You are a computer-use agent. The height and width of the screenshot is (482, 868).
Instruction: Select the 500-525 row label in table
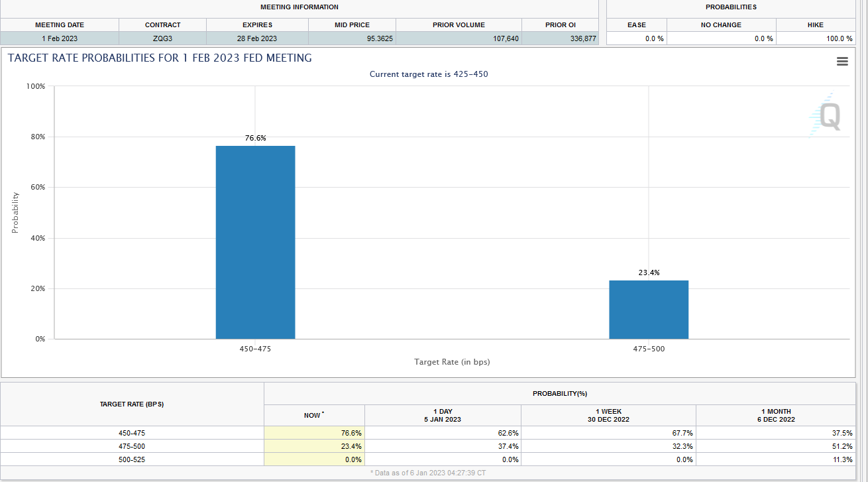click(x=132, y=459)
